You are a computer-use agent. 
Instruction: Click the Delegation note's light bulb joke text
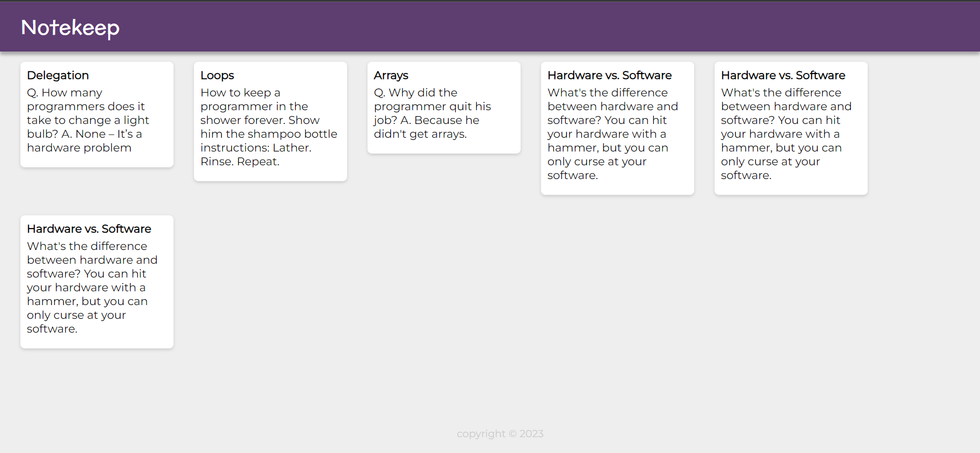88,120
